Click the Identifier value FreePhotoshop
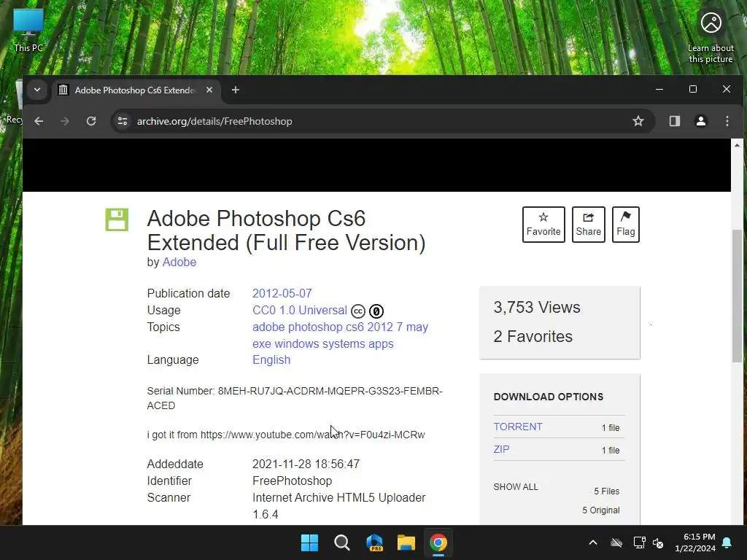 292,481
